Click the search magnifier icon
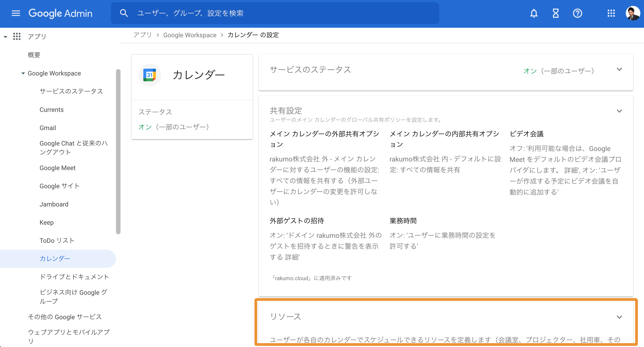This screenshot has width=644, height=347. tap(124, 13)
